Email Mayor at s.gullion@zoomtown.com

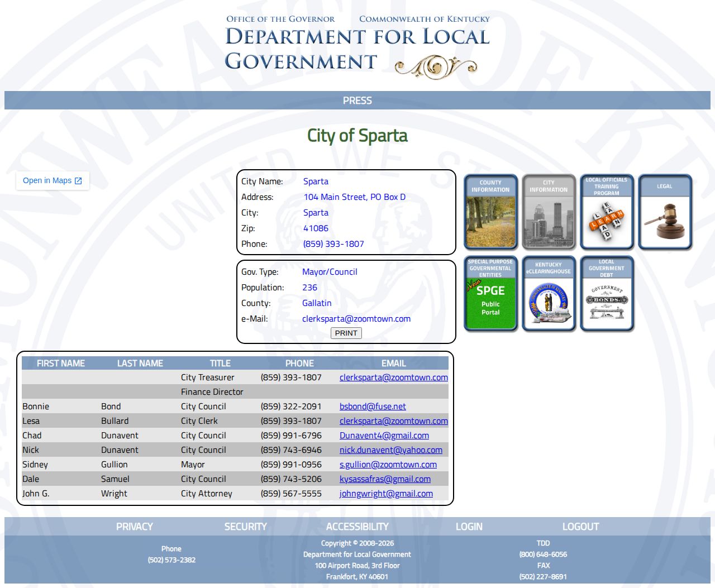click(388, 465)
